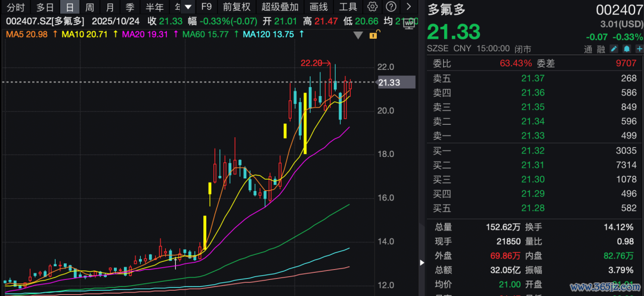644x296 pixels.
Task: Toggle the MA20 indicator line label
Action: click(x=145, y=35)
